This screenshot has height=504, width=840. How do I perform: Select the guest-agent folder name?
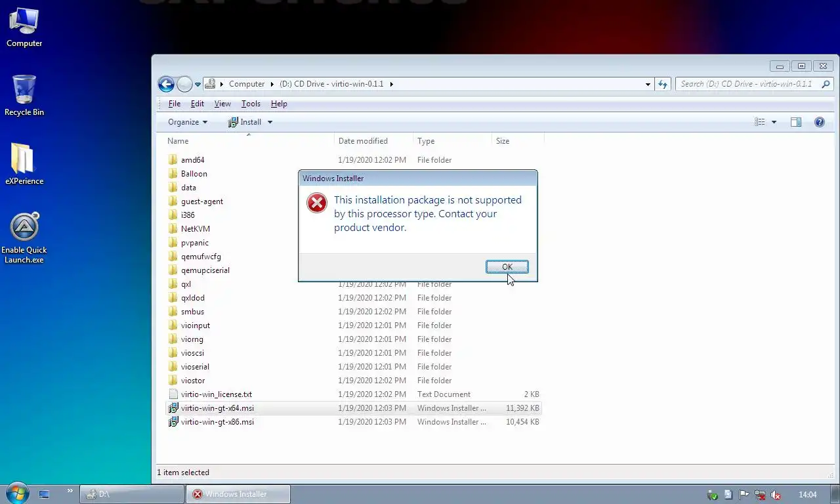click(x=202, y=201)
